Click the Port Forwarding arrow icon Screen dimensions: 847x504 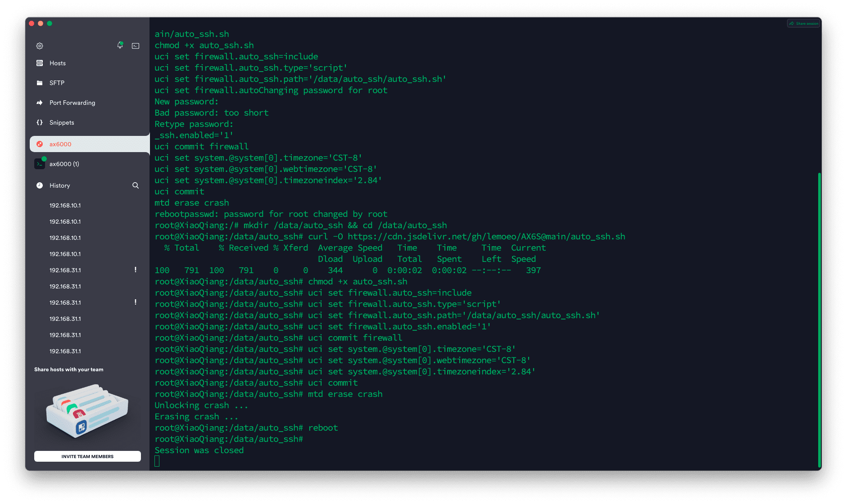pos(40,103)
